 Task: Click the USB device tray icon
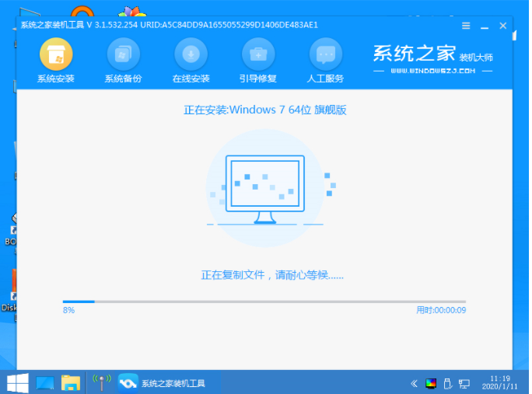448,383
